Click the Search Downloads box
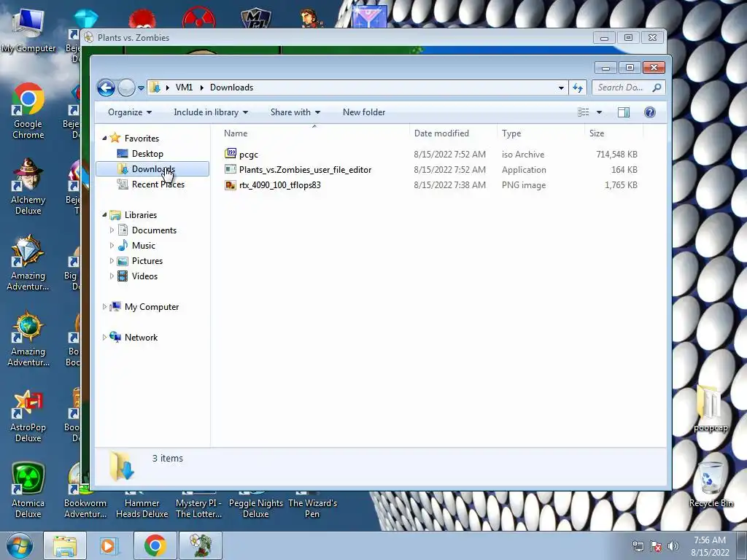The image size is (747, 560). pyautogui.click(x=628, y=87)
